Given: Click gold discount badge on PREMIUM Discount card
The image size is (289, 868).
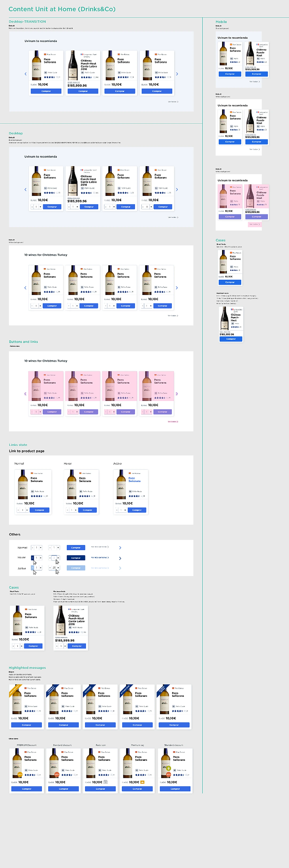Looking at the screenshot, I should (x=20, y=774).
